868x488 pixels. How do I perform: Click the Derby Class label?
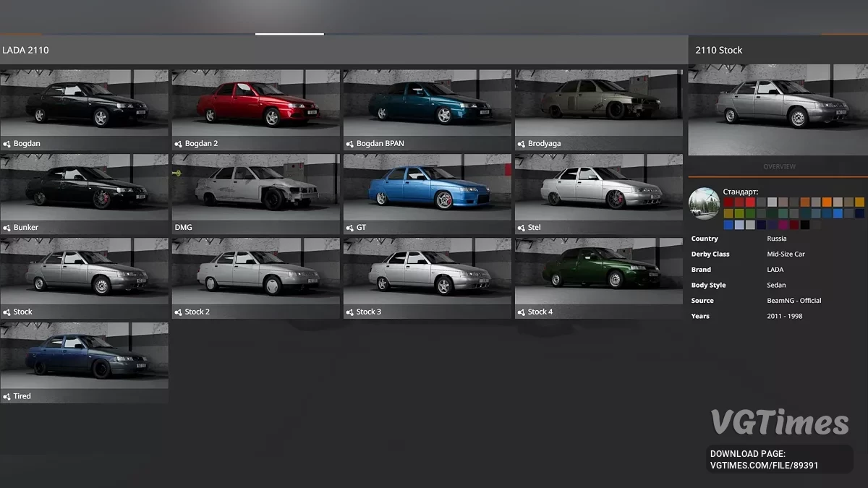tap(710, 254)
